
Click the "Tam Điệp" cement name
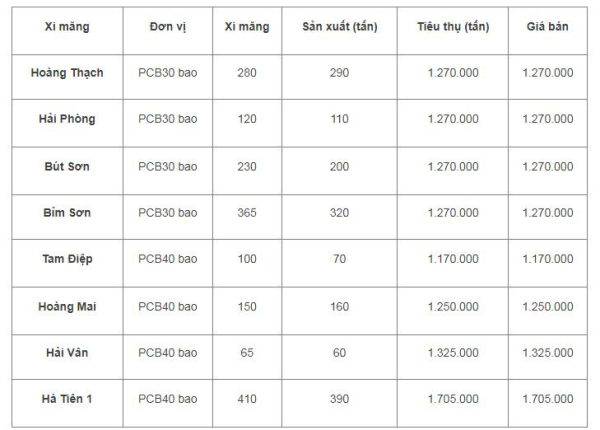(68, 258)
